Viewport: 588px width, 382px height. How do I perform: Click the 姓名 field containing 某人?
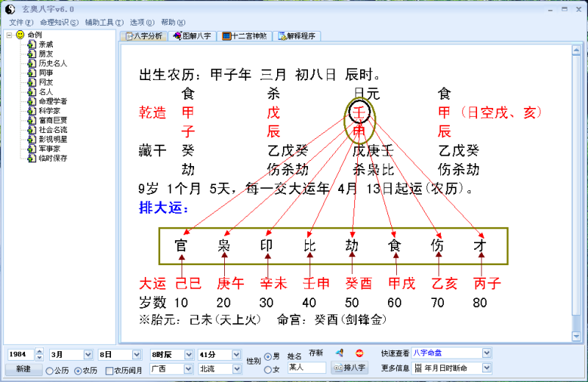(306, 367)
